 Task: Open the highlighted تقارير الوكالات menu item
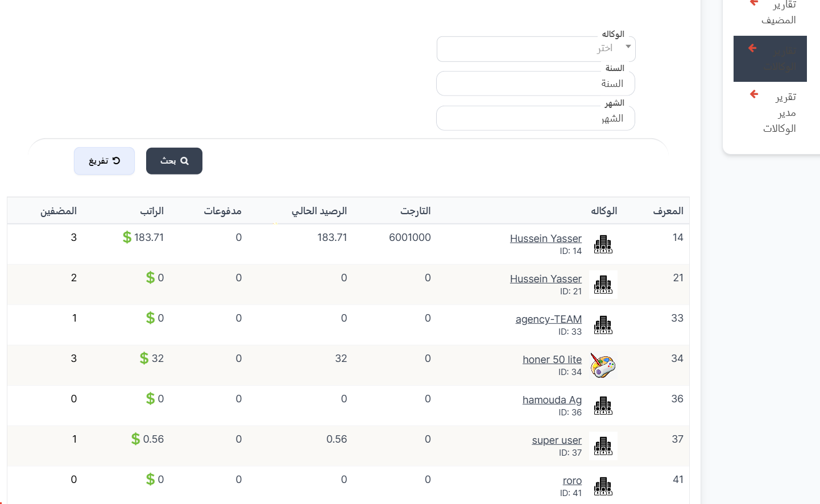point(770,59)
